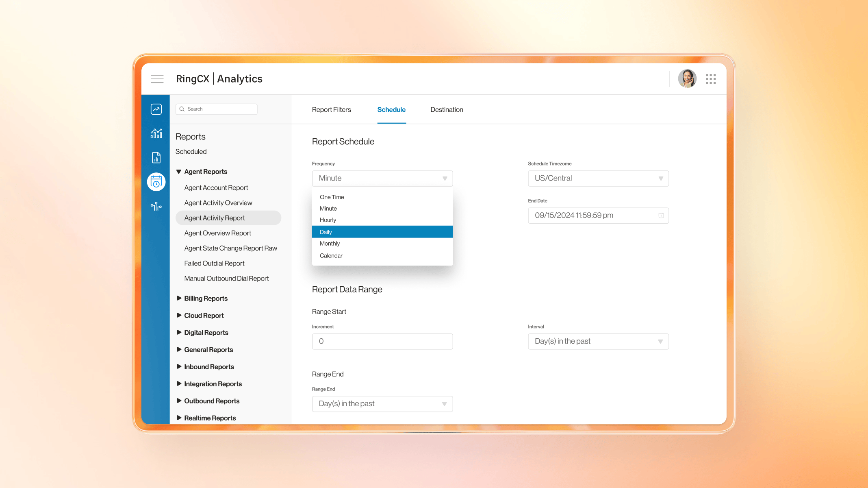Image resolution: width=868 pixels, height=488 pixels.
Task: Open Failed Outdial Report
Action: coord(214,264)
